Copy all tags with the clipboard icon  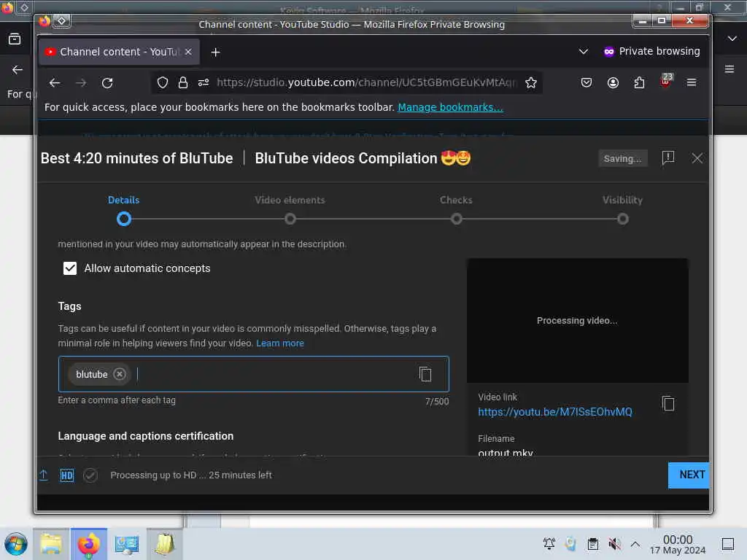(x=425, y=374)
